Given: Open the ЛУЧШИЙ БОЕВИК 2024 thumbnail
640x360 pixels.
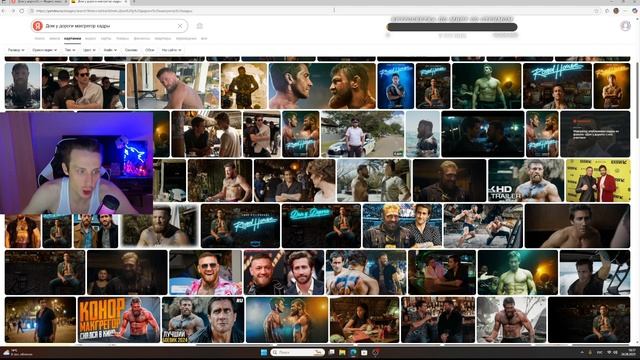Looking at the screenshot, I should point(203,320).
